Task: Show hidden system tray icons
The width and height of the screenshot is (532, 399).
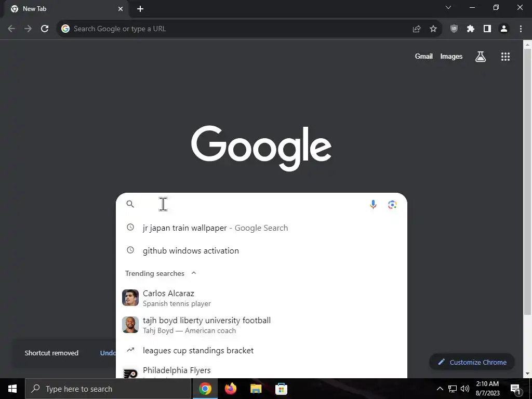Action: coord(440,389)
